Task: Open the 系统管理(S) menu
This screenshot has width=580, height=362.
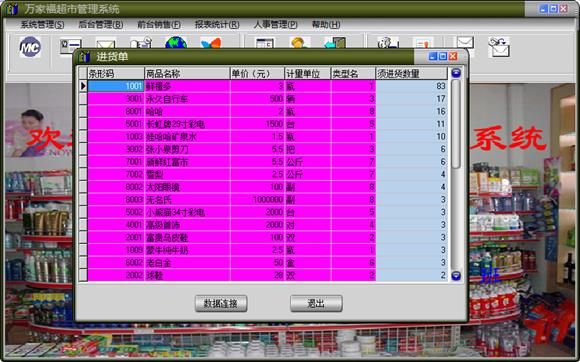Action: click(42, 25)
